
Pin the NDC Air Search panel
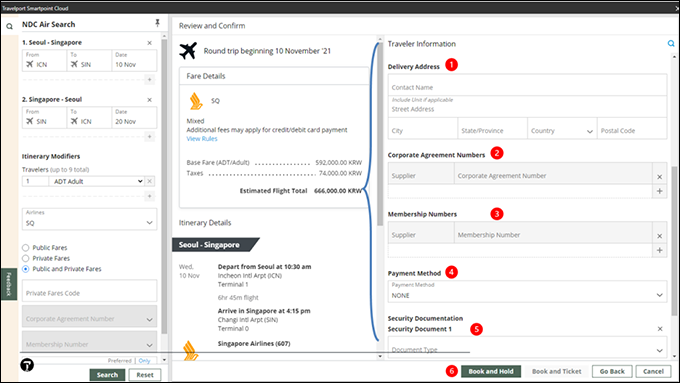157,23
